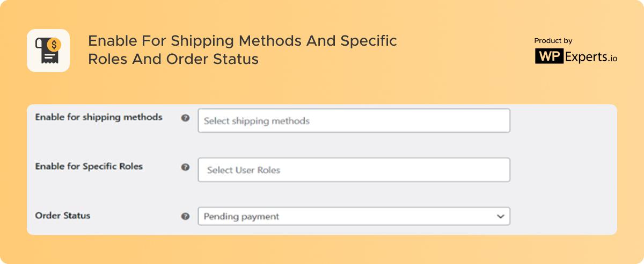Expand Order Status using the chevron arrow

point(500,216)
